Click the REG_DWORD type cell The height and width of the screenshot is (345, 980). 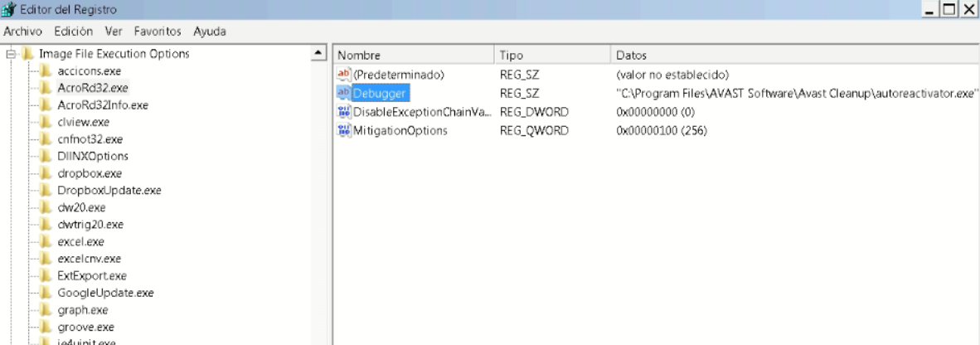(535, 112)
